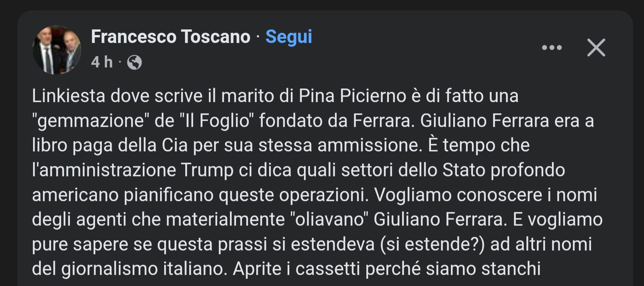Open the "4 h" post timestamp
The image size is (644, 286).
102,62
